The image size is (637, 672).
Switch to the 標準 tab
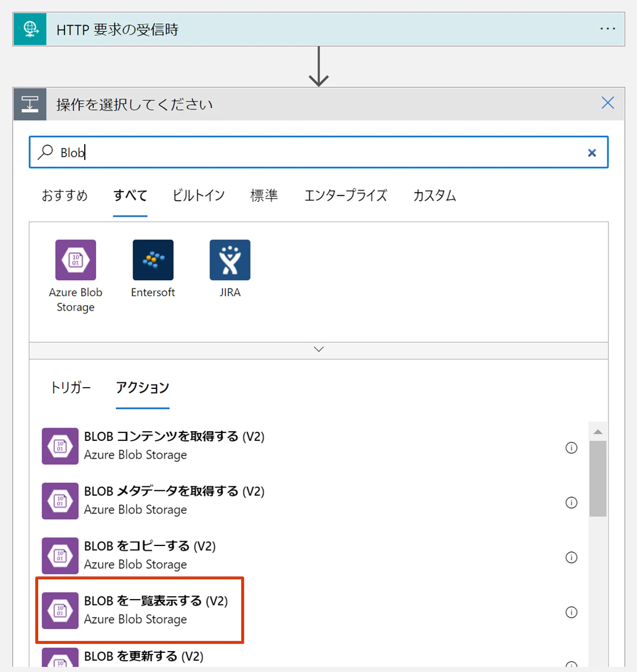(x=264, y=195)
